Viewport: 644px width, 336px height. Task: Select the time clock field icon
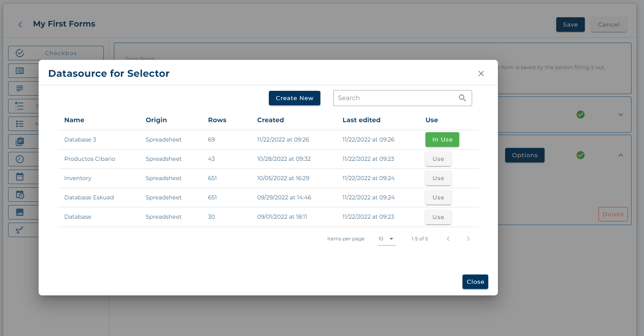coord(20,159)
